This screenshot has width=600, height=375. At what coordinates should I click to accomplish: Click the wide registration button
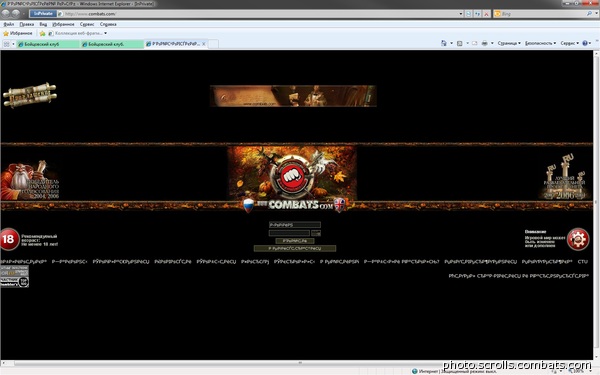pos(295,249)
